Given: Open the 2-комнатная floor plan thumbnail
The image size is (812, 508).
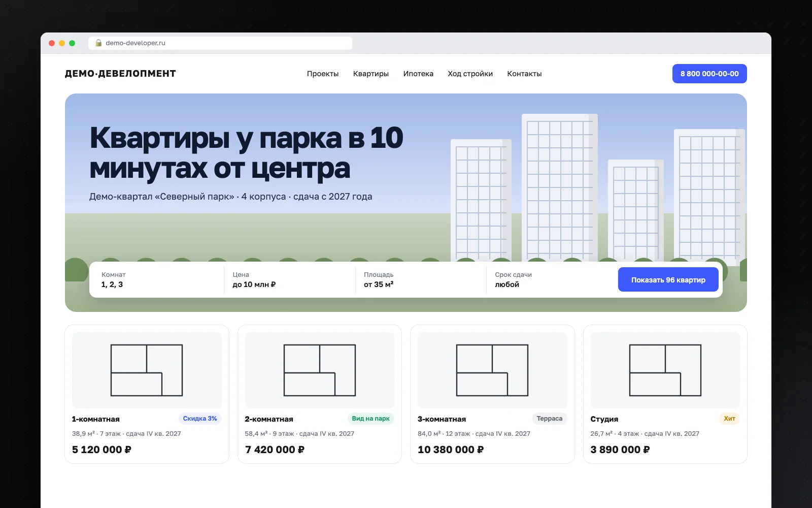Looking at the screenshot, I should [320, 370].
